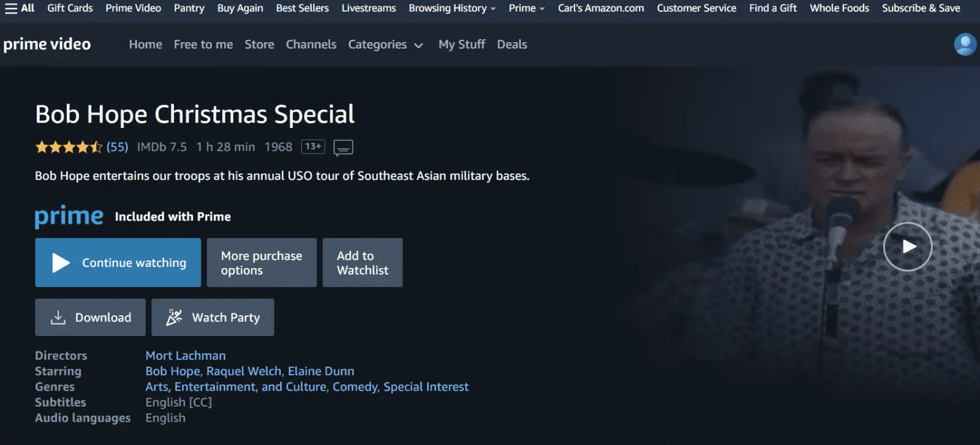Click the IMDb 7.5 rating text

pyautogui.click(x=162, y=147)
